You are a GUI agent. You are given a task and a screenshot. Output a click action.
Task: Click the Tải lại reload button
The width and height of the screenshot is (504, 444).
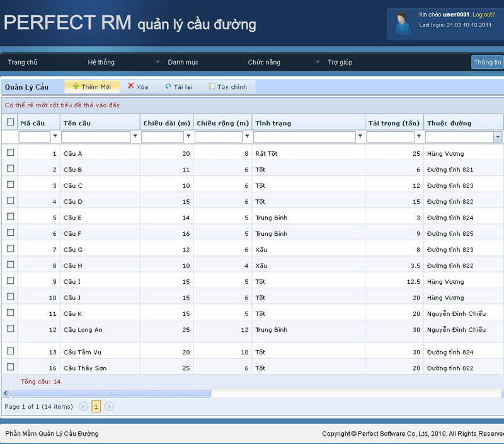[179, 86]
